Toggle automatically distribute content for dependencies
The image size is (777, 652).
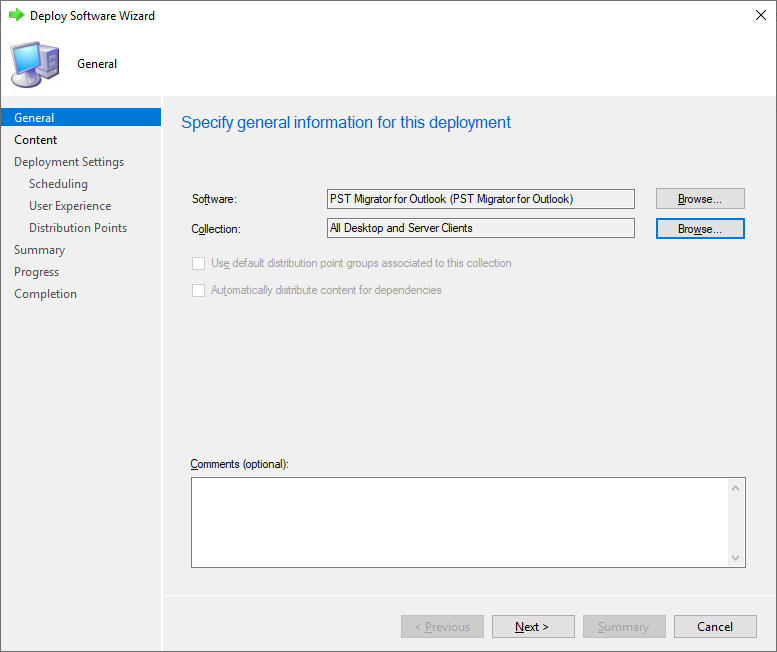(198, 290)
